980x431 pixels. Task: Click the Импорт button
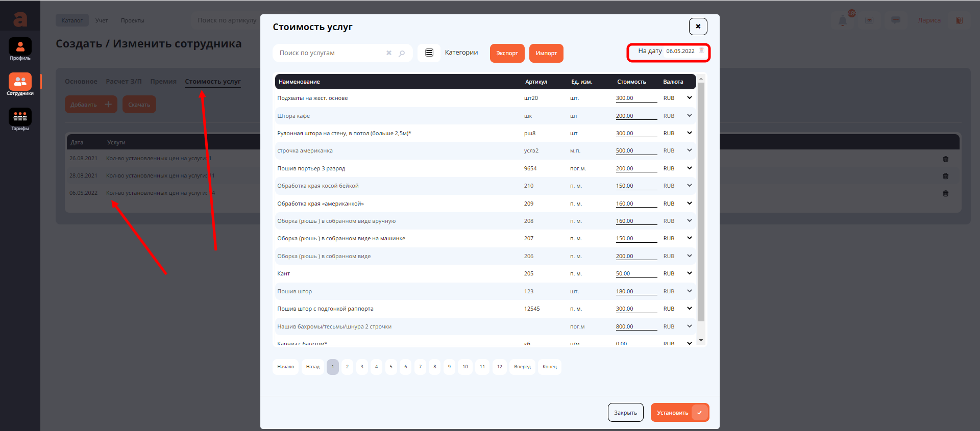[546, 53]
